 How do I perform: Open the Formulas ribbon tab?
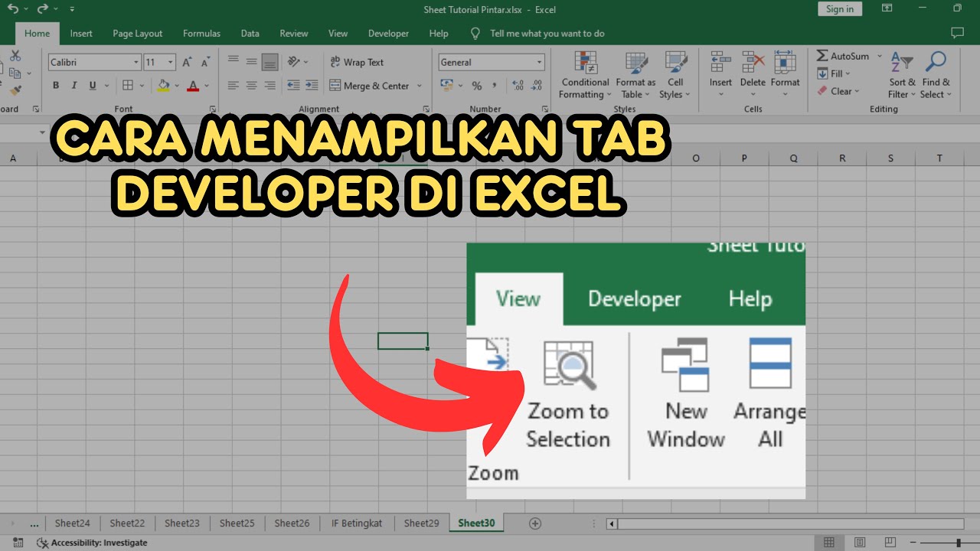point(201,34)
